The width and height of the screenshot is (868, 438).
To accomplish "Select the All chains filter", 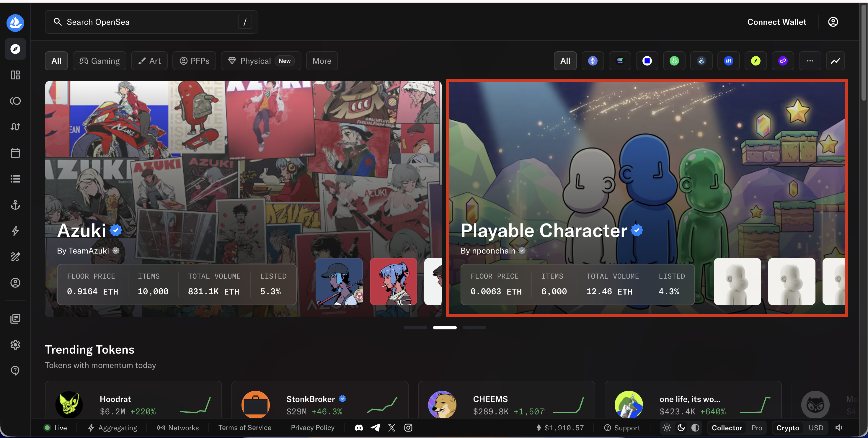I will click(565, 61).
